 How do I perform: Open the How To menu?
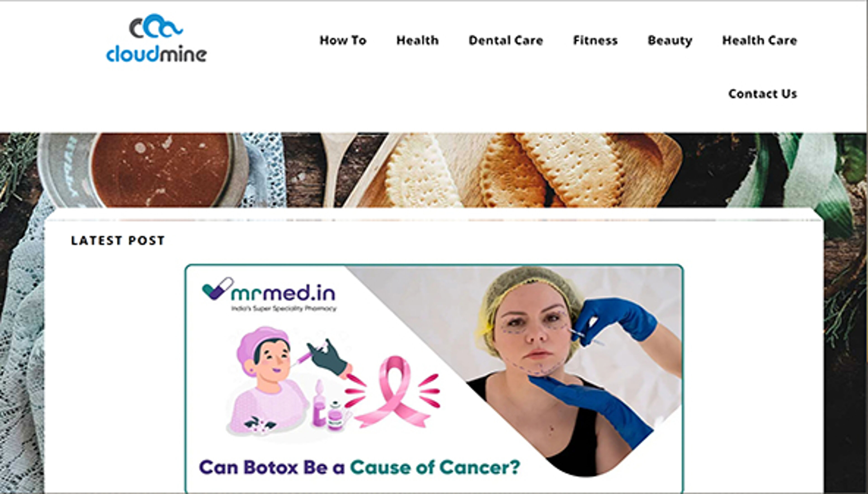point(343,40)
